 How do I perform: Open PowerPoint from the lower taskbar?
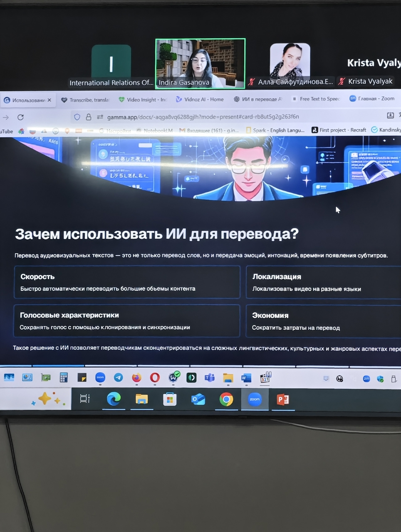(x=283, y=399)
